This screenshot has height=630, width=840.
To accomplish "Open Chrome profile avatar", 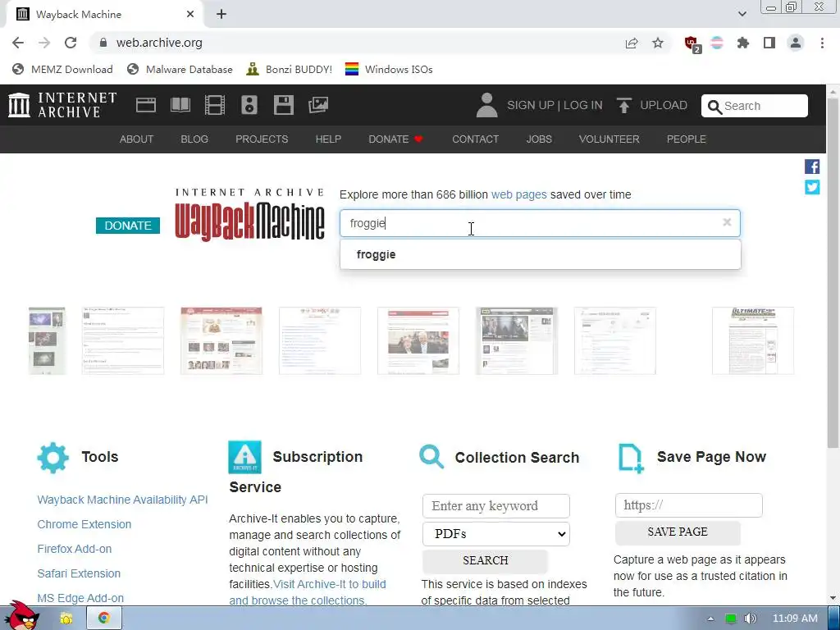I will click(796, 43).
